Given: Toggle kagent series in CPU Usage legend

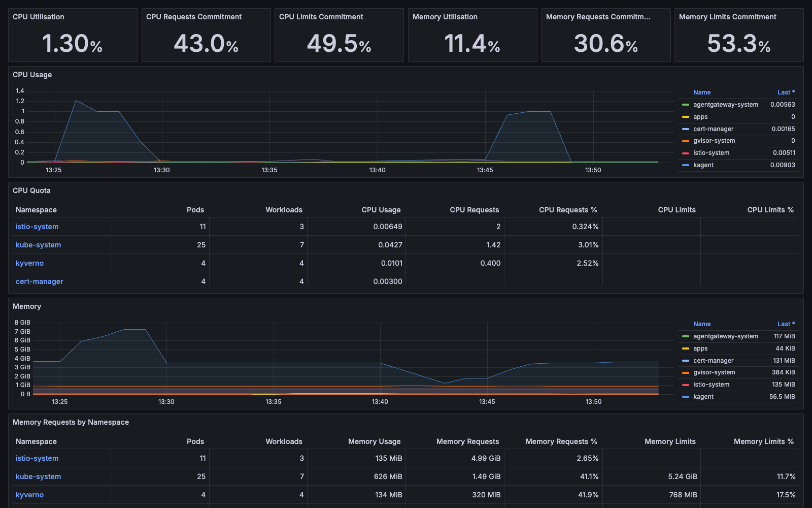Looking at the screenshot, I should pyautogui.click(x=703, y=165).
